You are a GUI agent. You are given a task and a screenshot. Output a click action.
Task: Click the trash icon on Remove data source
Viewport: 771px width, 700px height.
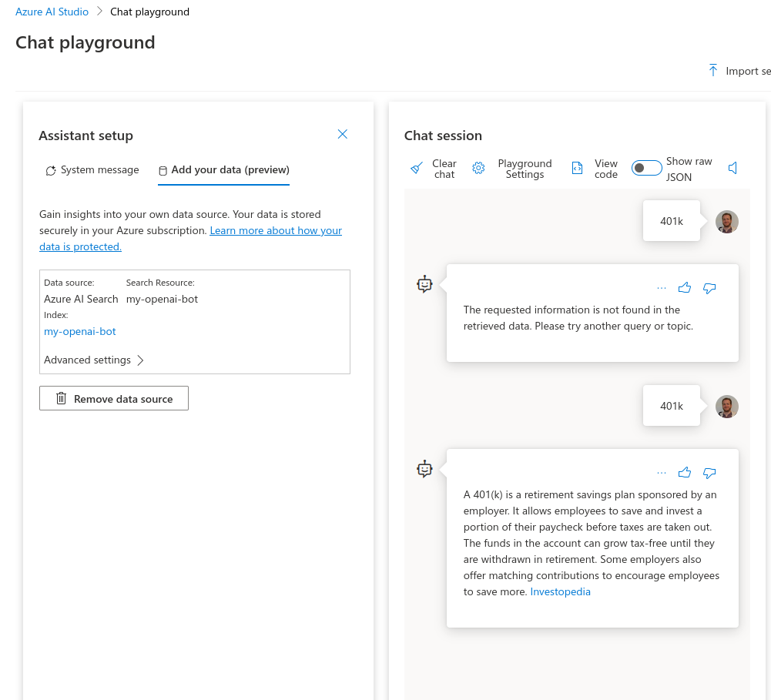61,398
